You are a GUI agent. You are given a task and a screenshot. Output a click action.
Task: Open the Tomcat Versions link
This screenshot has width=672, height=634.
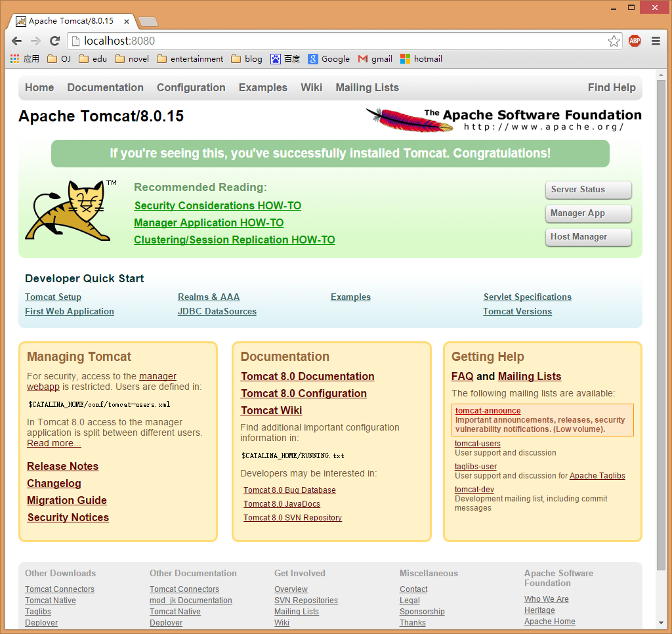click(x=517, y=311)
